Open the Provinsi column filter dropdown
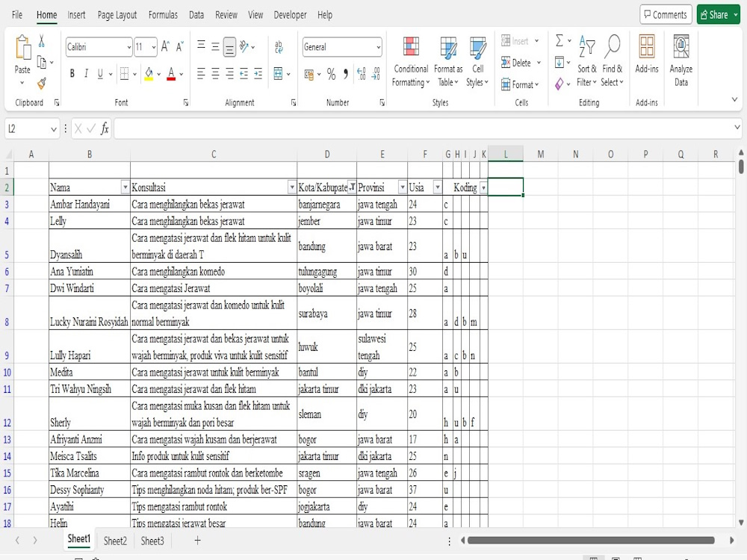Viewport: 747px width, 560px height. coord(403,187)
